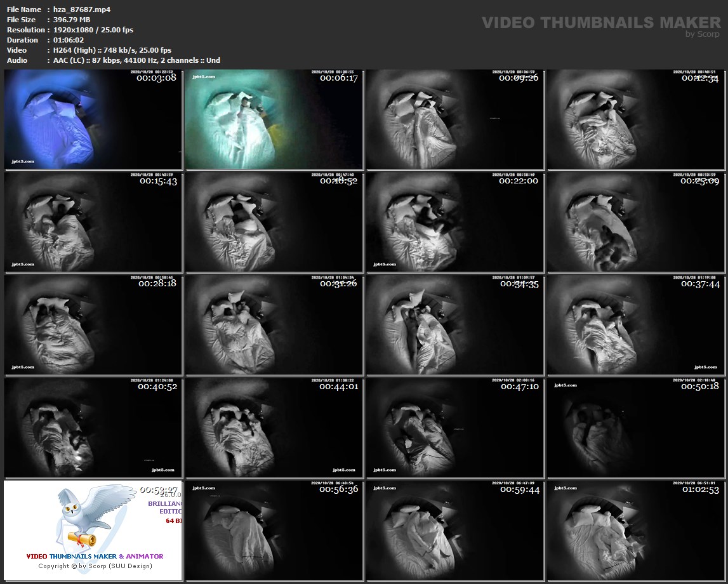This screenshot has width=728, height=584.
Task: Open the frame at 00:18:52
Action: [x=274, y=222]
